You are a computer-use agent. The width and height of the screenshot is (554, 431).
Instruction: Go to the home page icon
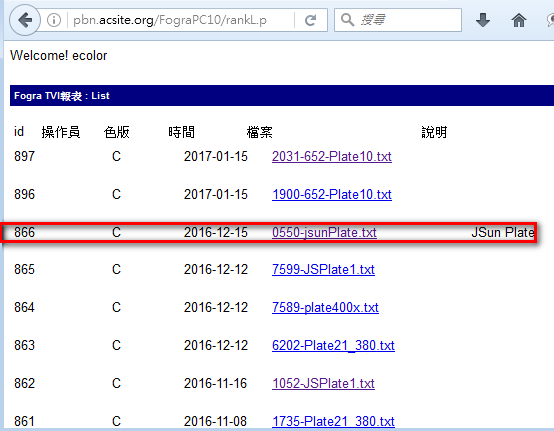(519, 20)
